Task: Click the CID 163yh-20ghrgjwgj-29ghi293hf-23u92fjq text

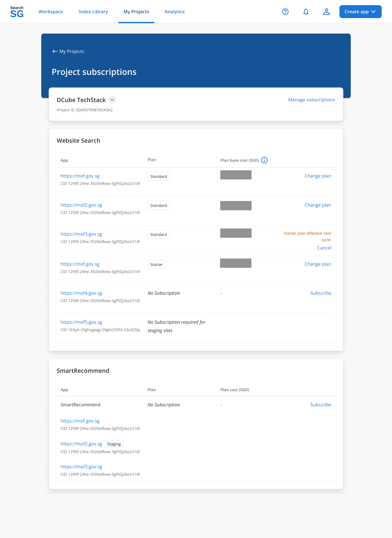Action: [100, 330]
